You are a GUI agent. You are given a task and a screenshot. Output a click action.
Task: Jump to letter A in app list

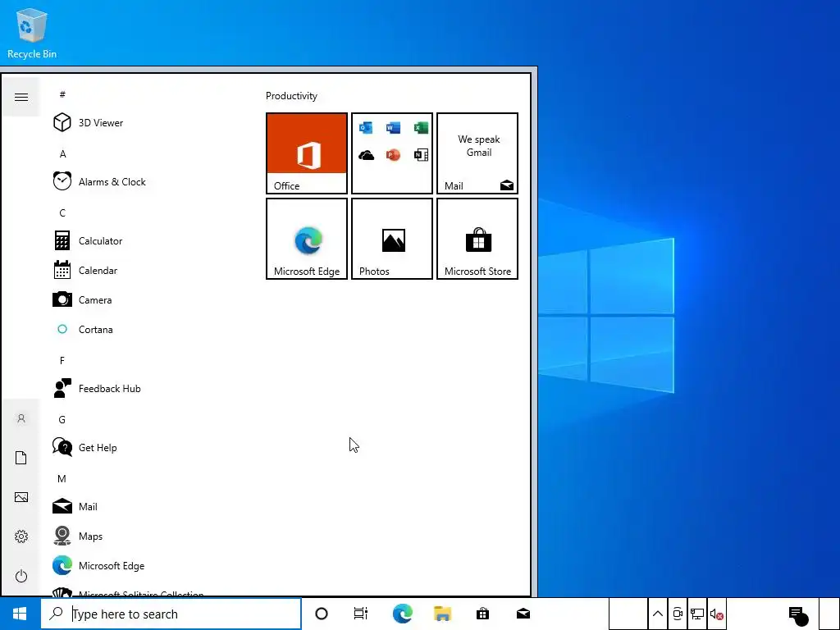[62, 154]
